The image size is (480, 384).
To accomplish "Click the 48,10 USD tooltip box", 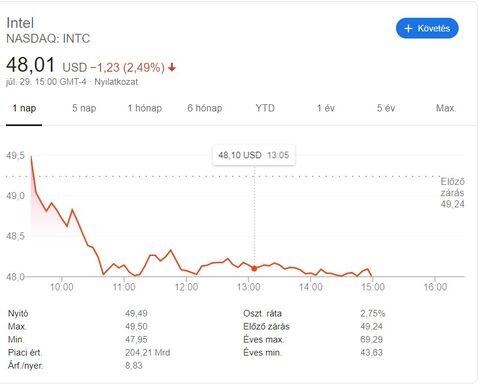I will tap(254, 155).
